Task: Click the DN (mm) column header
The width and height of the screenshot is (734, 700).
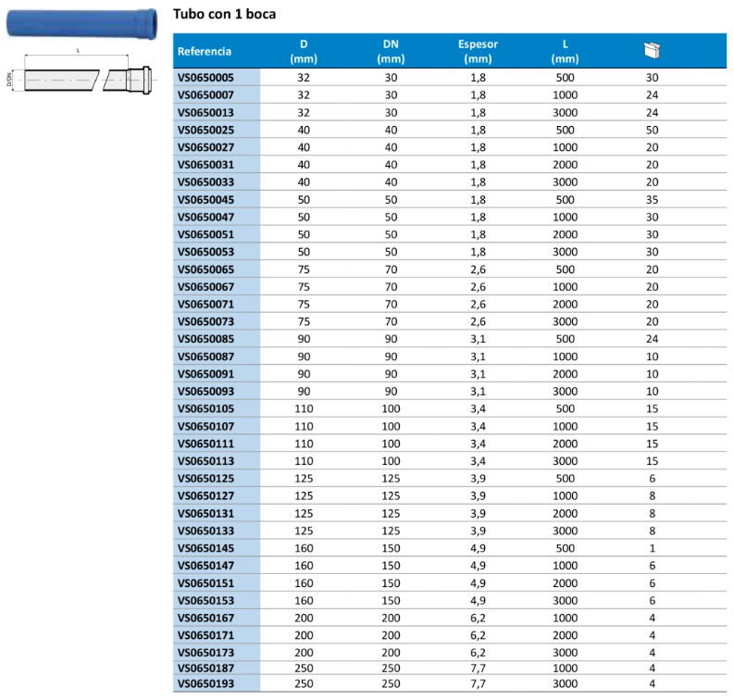Action: [391, 51]
